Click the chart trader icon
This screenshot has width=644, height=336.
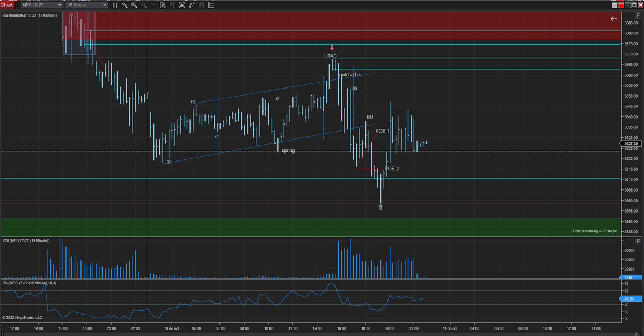(x=172, y=5)
